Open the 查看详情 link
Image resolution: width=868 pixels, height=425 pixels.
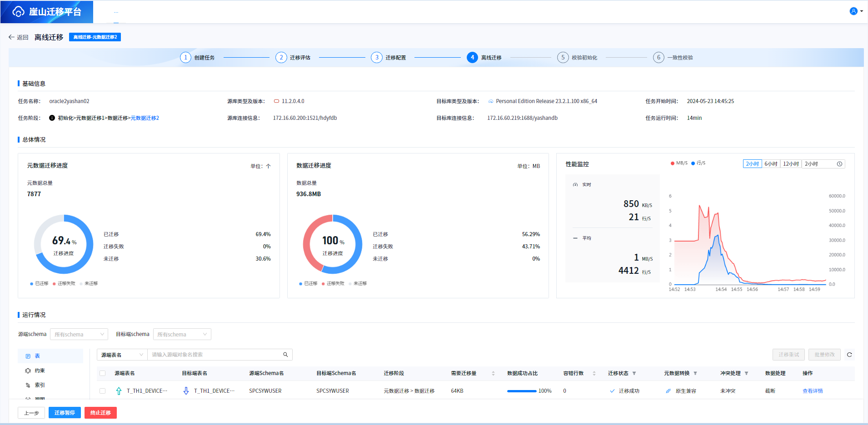[813, 391]
